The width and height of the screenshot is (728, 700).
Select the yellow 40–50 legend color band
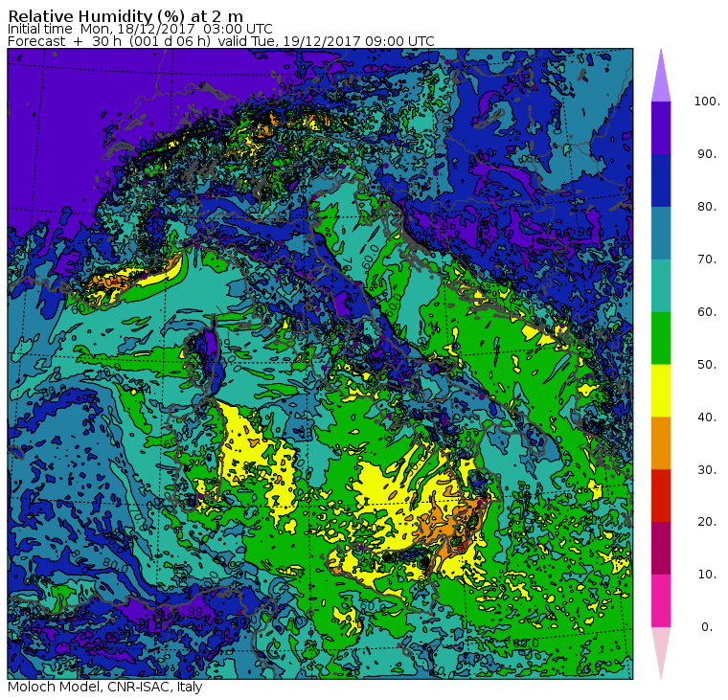click(x=661, y=391)
